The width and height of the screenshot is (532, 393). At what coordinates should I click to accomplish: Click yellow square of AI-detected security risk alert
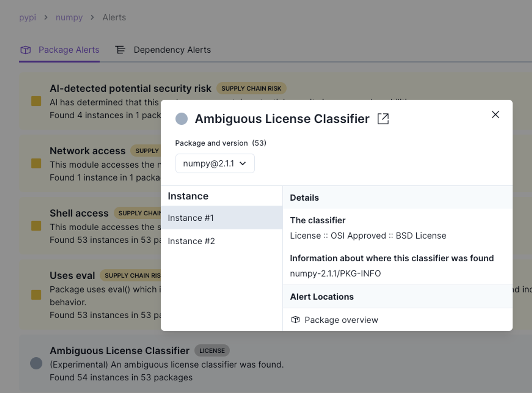pyautogui.click(x=36, y=101)
